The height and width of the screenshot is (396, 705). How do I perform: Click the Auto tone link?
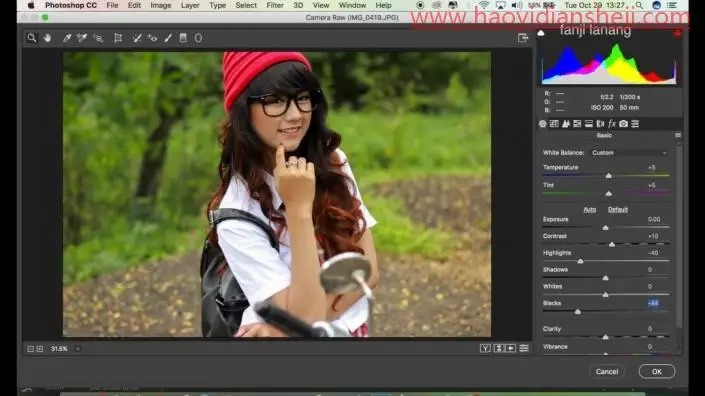point(589,209)
